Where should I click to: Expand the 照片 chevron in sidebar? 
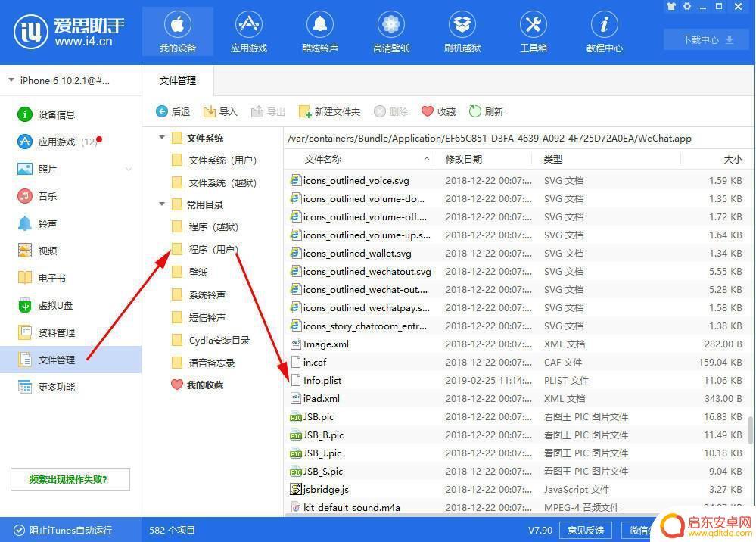[129, 170]
